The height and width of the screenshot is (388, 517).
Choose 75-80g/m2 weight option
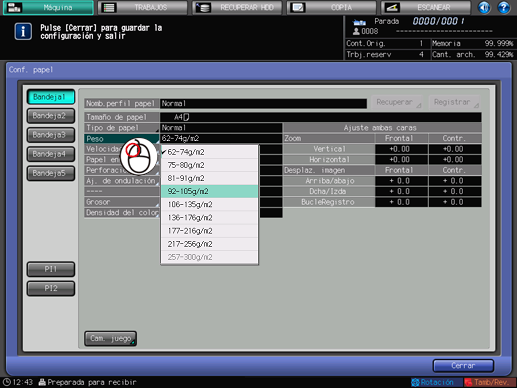pos(209,165)
